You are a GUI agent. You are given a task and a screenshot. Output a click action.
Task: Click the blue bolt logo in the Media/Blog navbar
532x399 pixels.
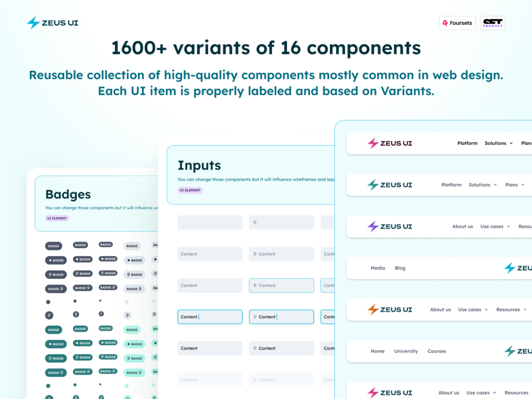[518, 268]
